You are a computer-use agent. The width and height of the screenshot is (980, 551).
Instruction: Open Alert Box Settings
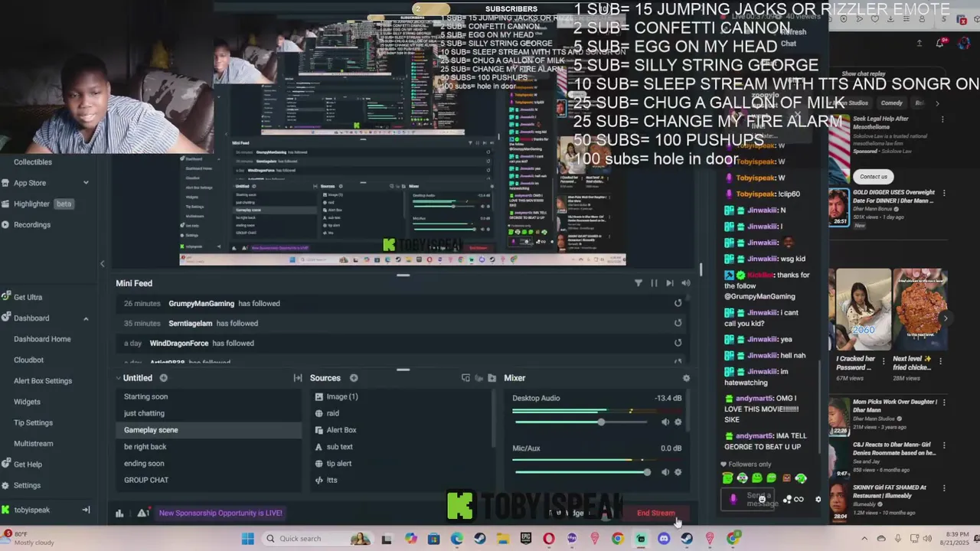pos(43,381)
